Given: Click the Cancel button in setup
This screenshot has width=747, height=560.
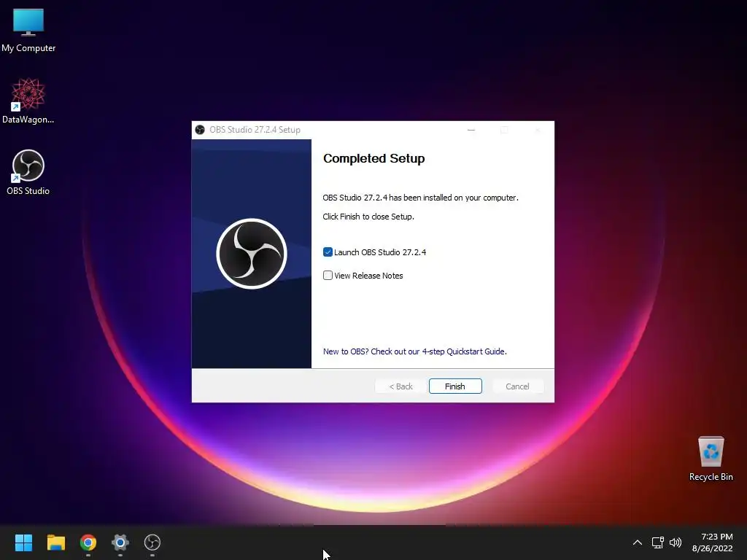Looking at the screenshot, I should point(517,386).
